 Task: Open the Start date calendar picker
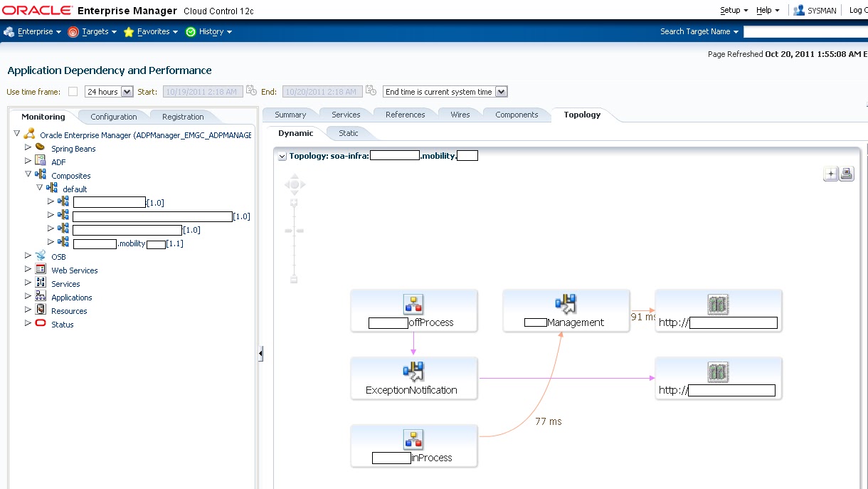tap(251, 91)
